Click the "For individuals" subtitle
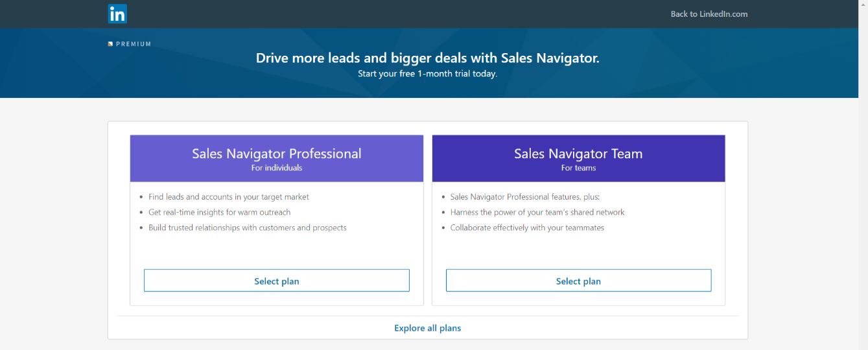 [277, 168]
